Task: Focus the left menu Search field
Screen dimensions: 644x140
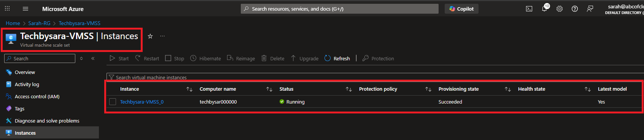Action: (x=40, y=58)
